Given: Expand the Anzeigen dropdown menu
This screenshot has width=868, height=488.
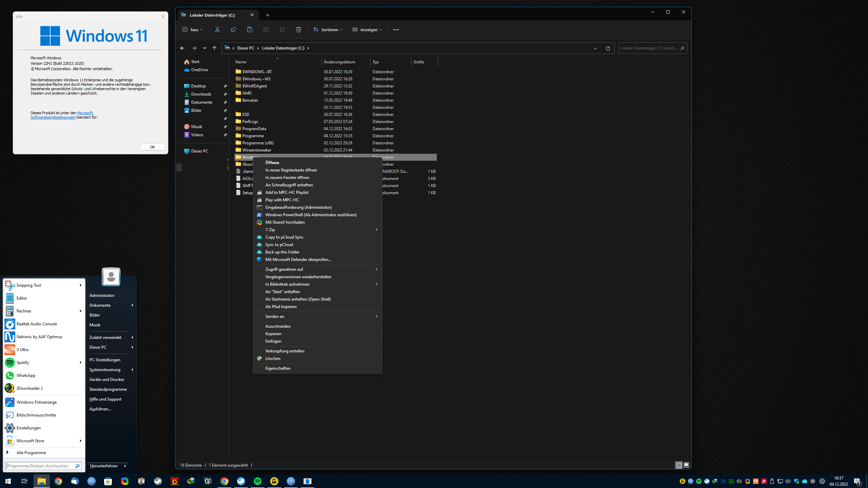Looking at the screenshot, I should [x=367, y=29].
